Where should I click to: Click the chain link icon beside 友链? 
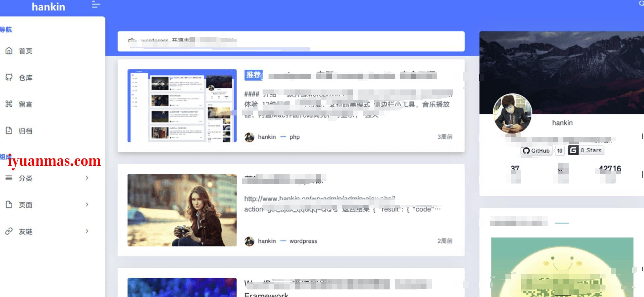coord(9,231)
